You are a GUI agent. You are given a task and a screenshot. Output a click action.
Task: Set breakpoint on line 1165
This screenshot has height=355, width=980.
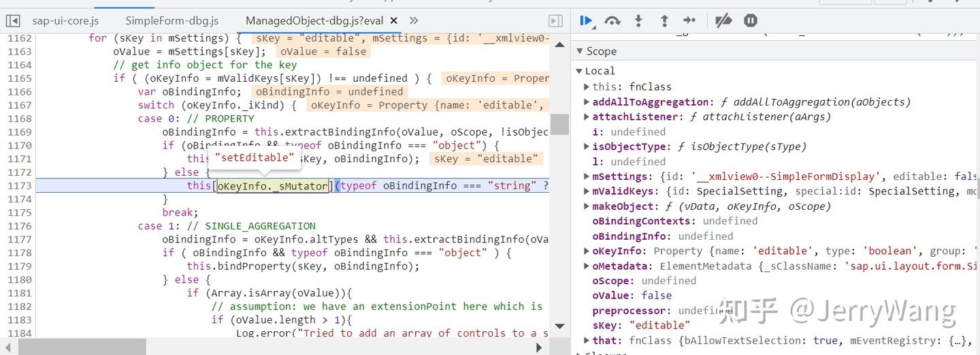click(19, 78)
